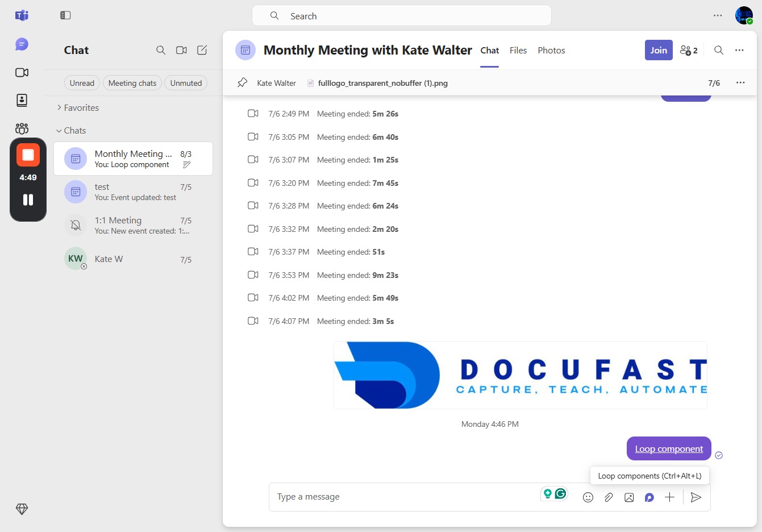Attach a file with the paperclip
This screenshot has width=762, height=532.
(609, 497)
